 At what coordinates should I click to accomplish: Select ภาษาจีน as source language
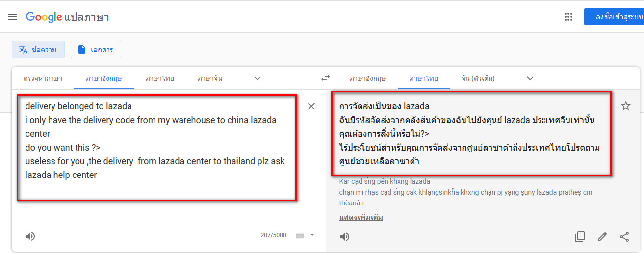[x=210, y=78]
